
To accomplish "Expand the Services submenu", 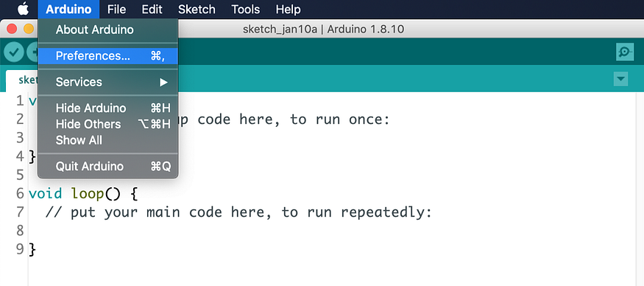I will pyautogui.click(x=108, y=82).
